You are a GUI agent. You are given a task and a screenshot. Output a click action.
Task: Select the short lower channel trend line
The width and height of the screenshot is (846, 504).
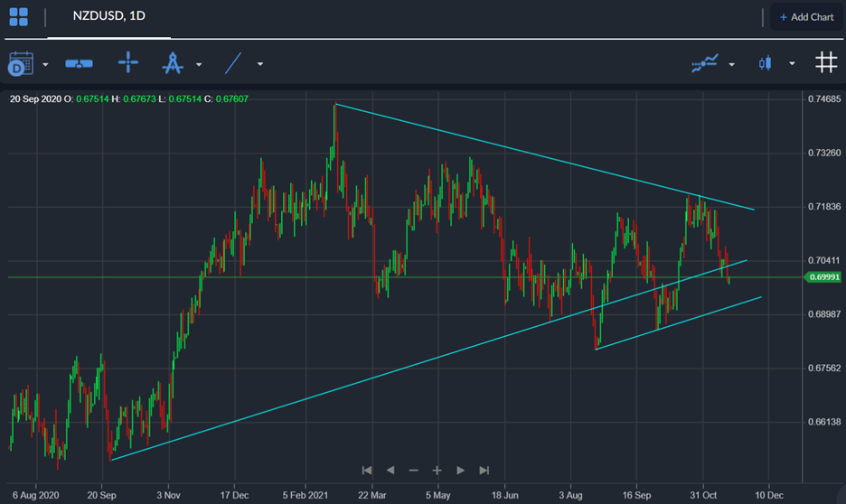point(678,323)
